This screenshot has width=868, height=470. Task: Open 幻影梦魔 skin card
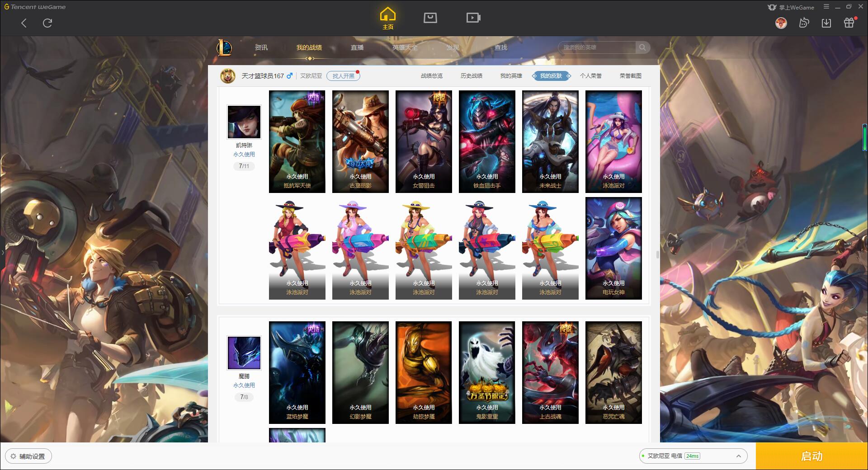tap(360, 372)
